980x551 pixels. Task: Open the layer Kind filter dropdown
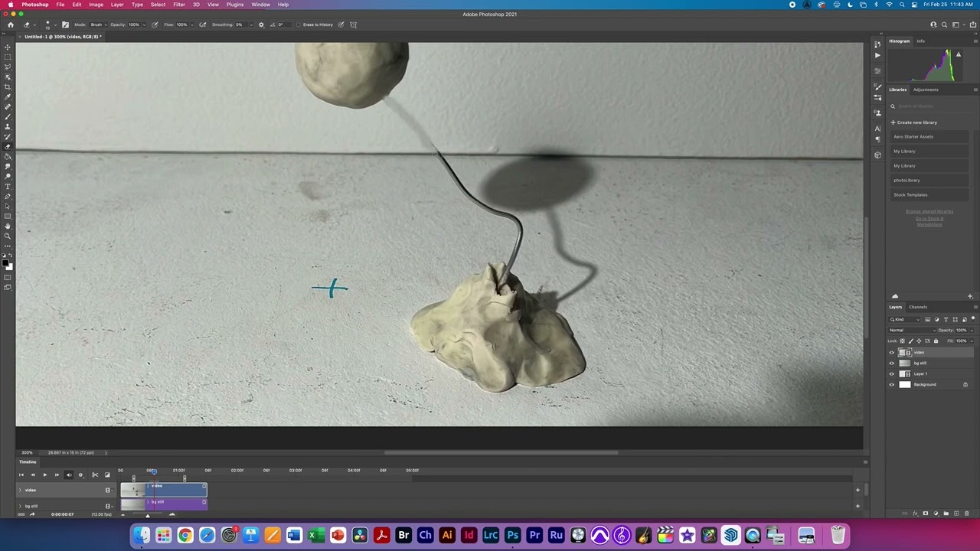tap(905, 319)
